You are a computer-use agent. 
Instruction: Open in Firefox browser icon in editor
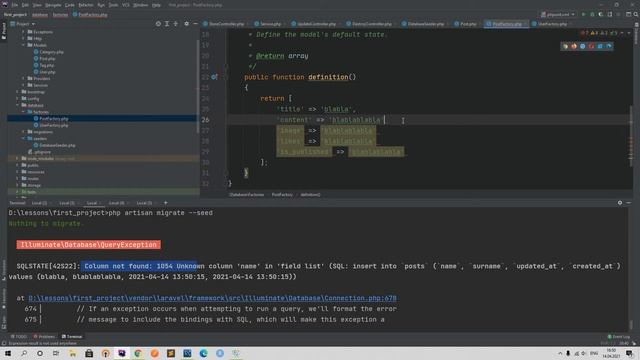pos(574,46)
